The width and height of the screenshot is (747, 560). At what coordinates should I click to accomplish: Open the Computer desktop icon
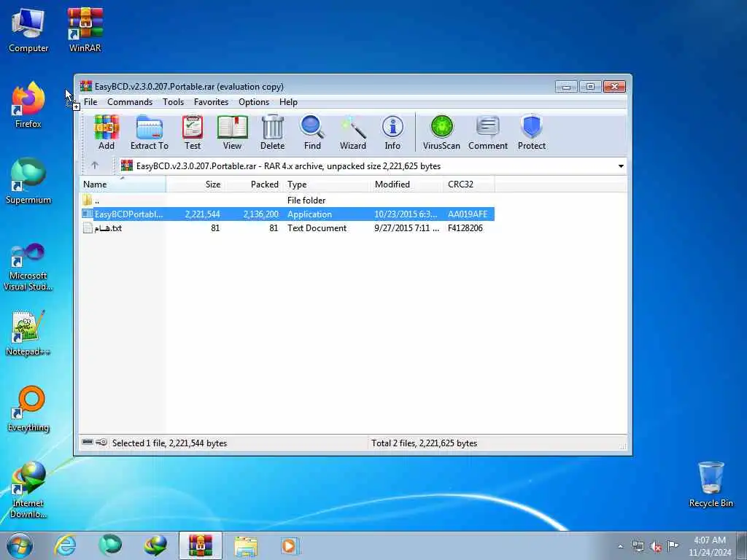pos(28,31)
